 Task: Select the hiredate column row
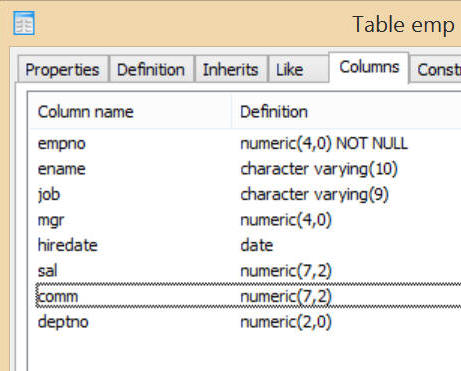[245, 245]
